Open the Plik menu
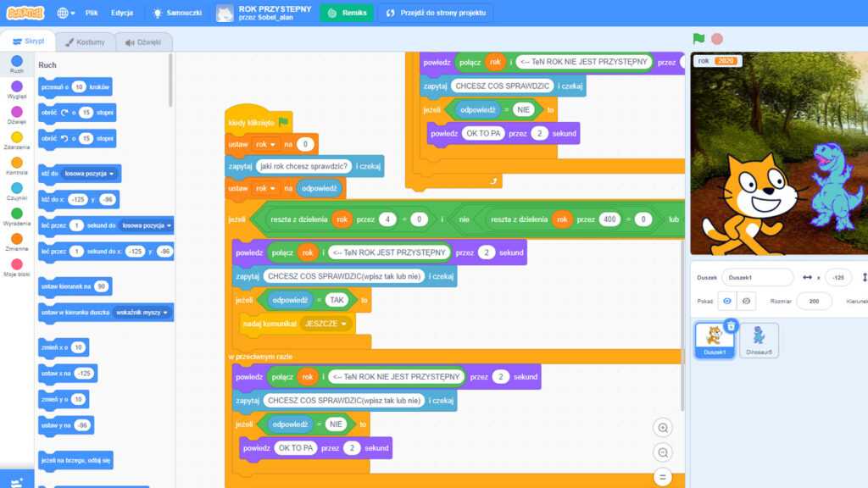 tap(92, 13)
